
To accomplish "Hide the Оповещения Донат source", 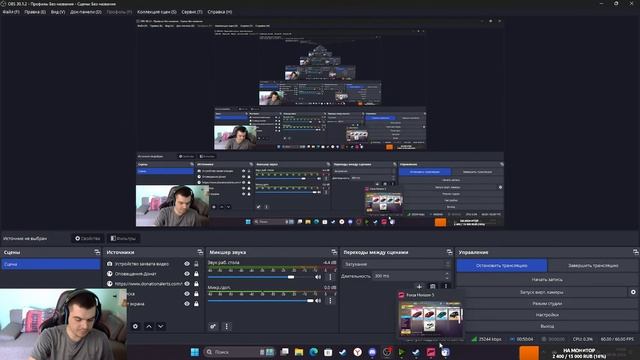I will click(x=187, y=274).
